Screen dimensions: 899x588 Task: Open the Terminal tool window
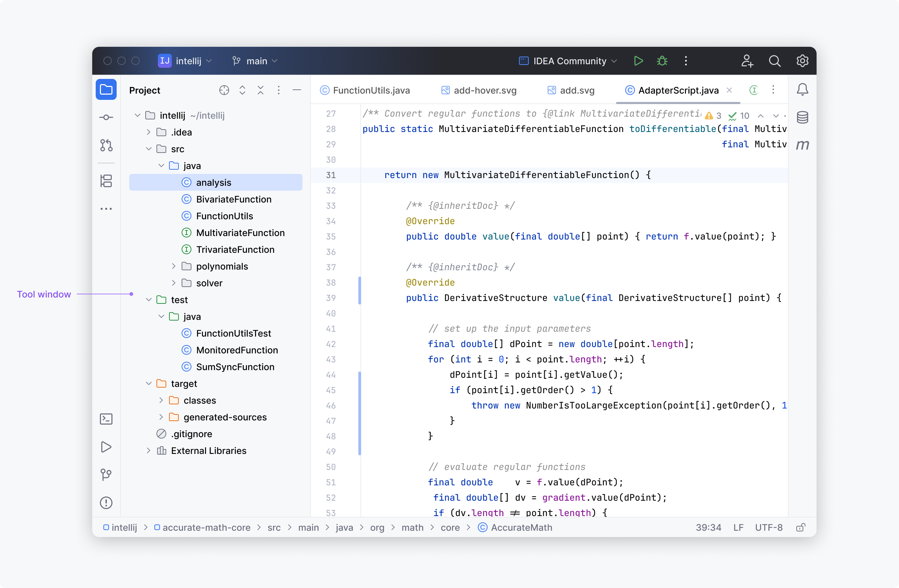pos(106,419)
